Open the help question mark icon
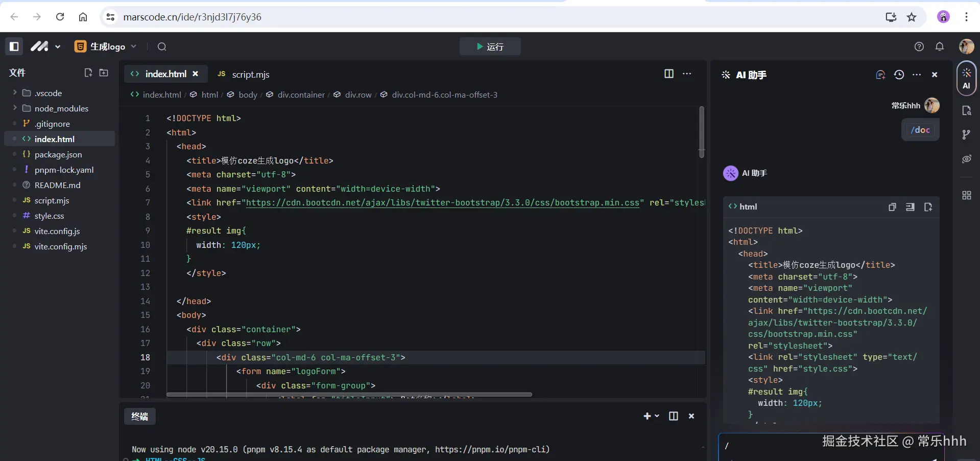This screenshot has width=980, height=461. (919, 47)
